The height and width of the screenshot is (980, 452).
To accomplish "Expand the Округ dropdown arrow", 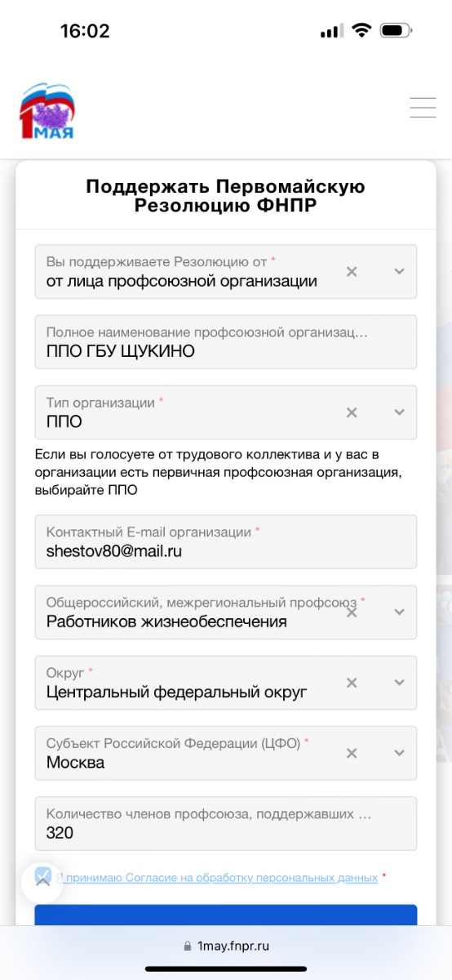I will (x=399, y=682).
